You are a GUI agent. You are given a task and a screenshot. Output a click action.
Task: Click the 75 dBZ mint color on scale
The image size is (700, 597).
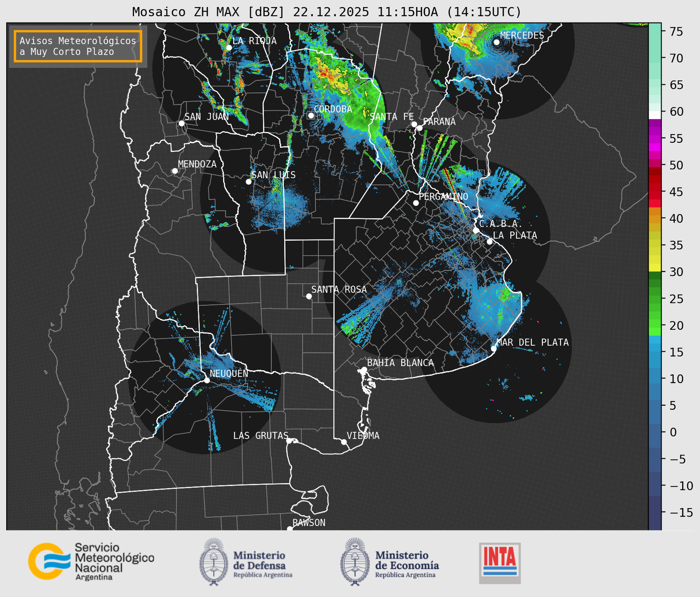655,32
